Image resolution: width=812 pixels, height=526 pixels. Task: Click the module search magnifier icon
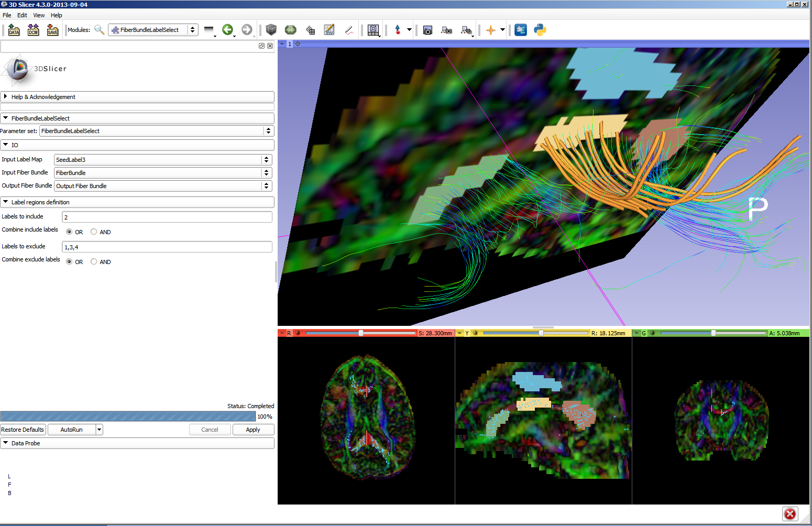[99, 30]
